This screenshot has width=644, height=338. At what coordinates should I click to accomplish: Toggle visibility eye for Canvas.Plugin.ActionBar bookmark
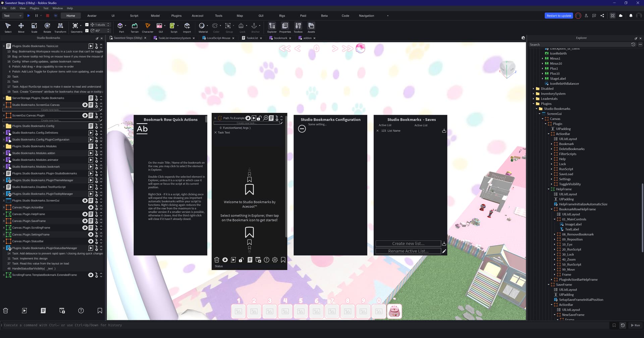[x=91, y=207]
